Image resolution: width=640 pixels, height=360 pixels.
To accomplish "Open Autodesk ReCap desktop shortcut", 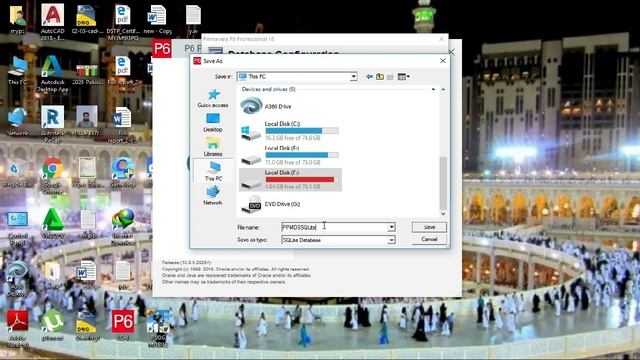I will pos(52,124).
